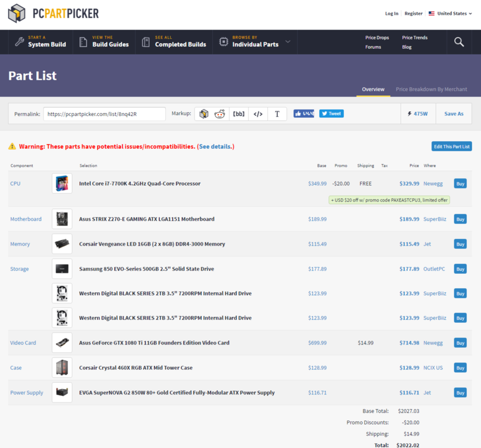
Task: Open View the Build Guides
Action: [104, 42]
